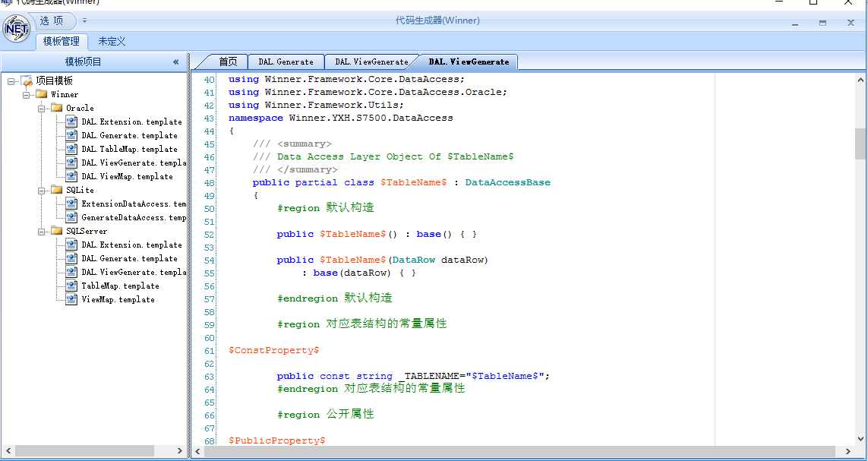Select the SQLite tree label

[80, 190]
